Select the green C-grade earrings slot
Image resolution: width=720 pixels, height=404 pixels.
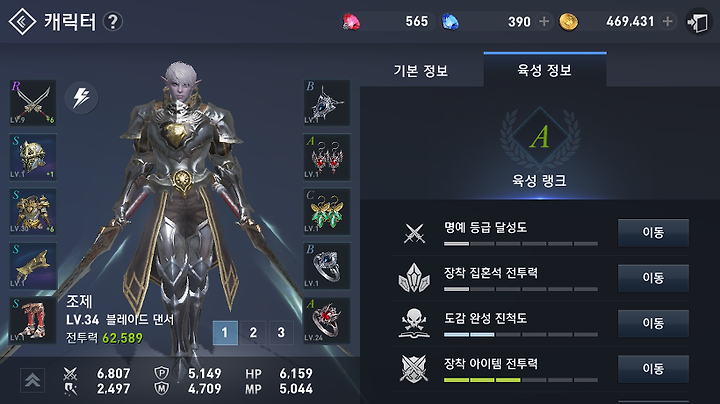326,212
